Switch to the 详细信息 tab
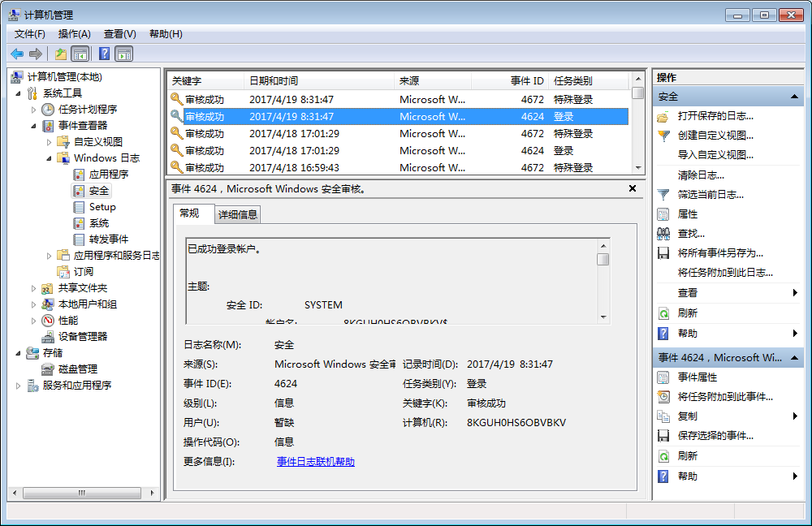This screenshot has height=526, width=812. coord(238,214)
